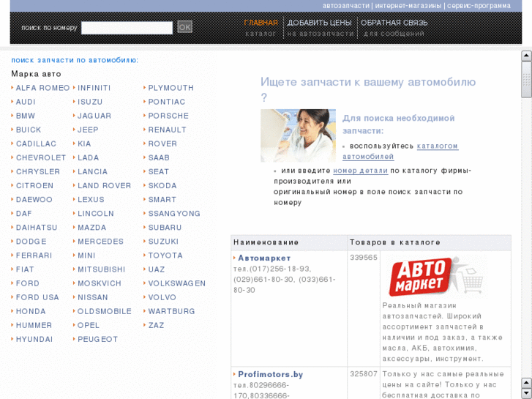Open интернет-магазины top link
532x399 pixels.
coord(408,6)
